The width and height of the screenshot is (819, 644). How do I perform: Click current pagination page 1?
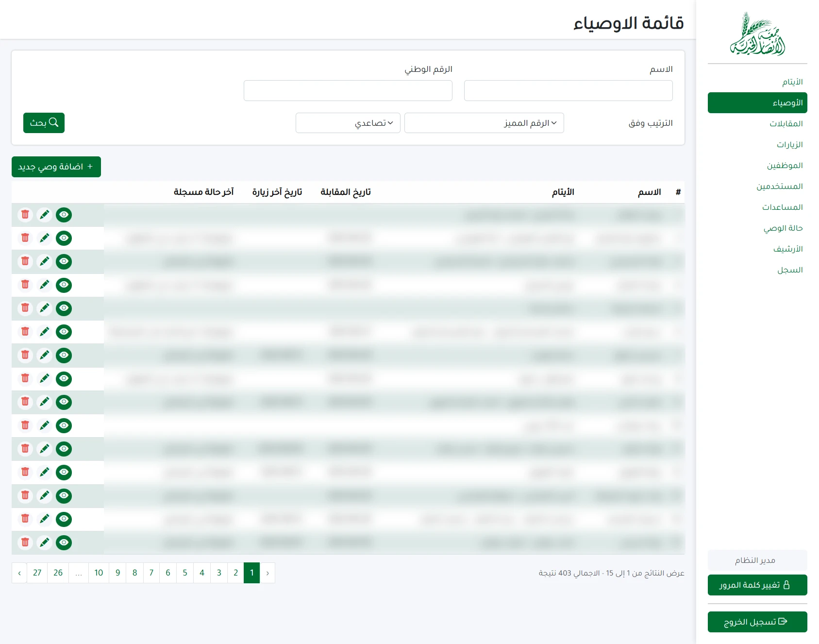pyautogui.click(x=252, y=573)
